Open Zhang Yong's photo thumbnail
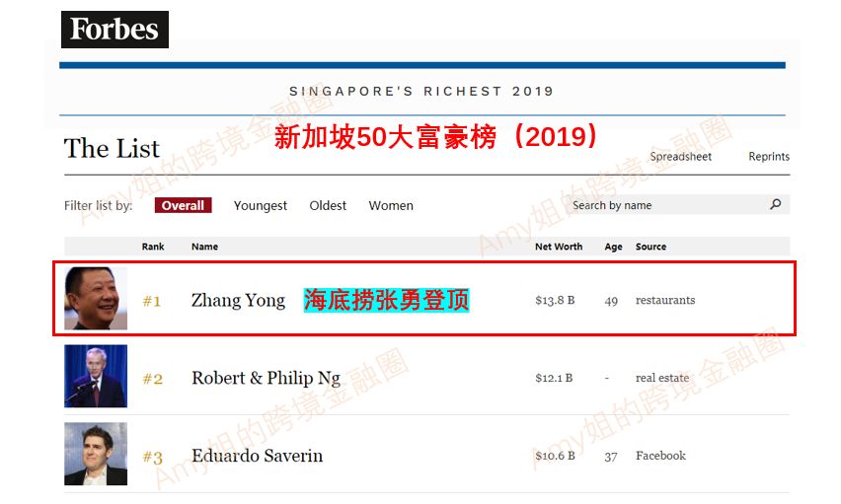The image size is (841, 504). (96, 298)
